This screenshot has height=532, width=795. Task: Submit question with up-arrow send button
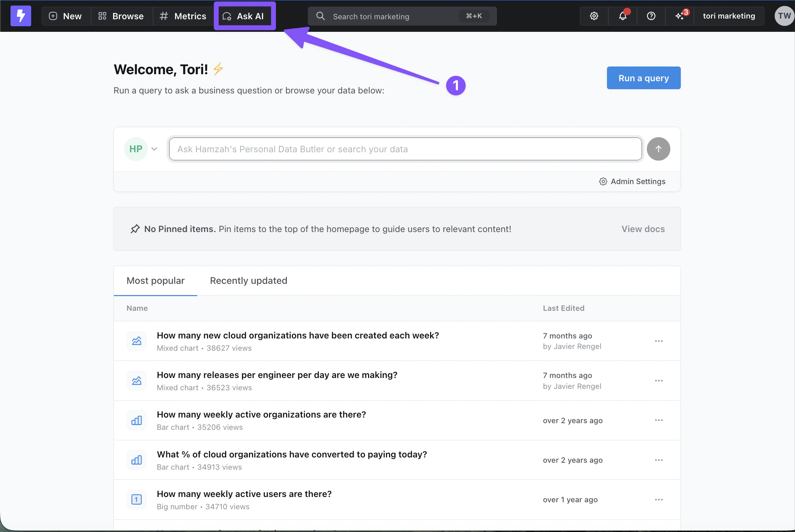point(658,149)
